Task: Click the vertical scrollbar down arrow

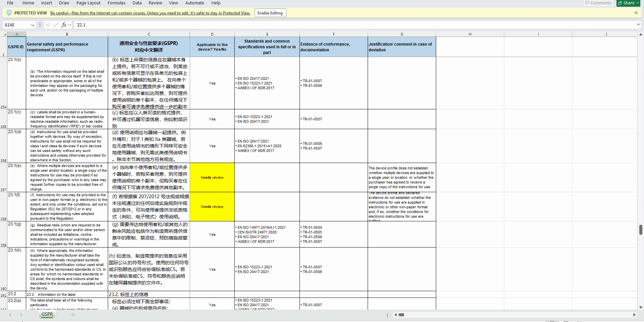Action: pos(641,307)
